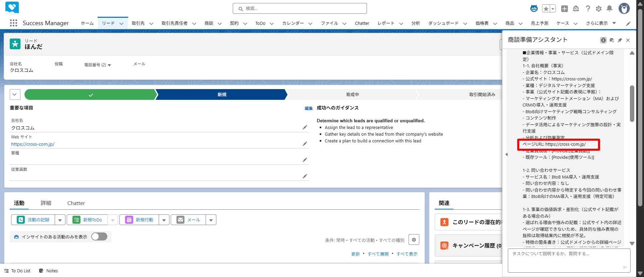The image size is (644, 277).
Task: Open the 分析 navigation tab
Action: coord(416,23)
